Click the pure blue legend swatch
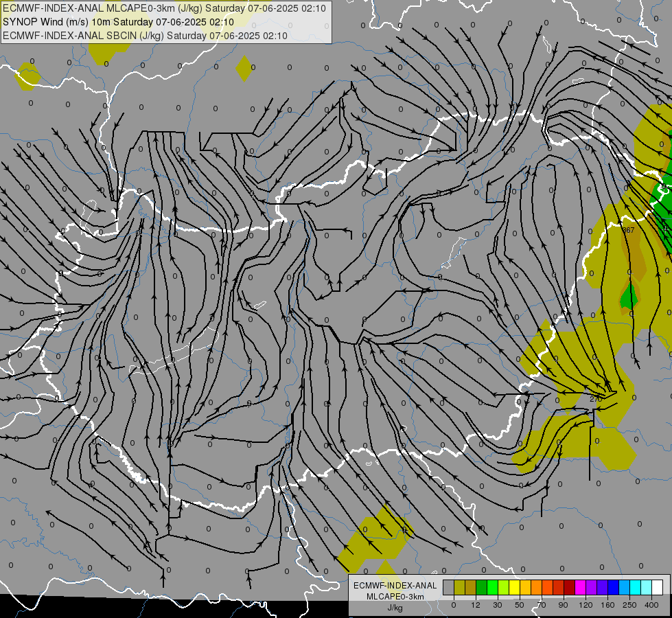 click(x=613, y=587)
